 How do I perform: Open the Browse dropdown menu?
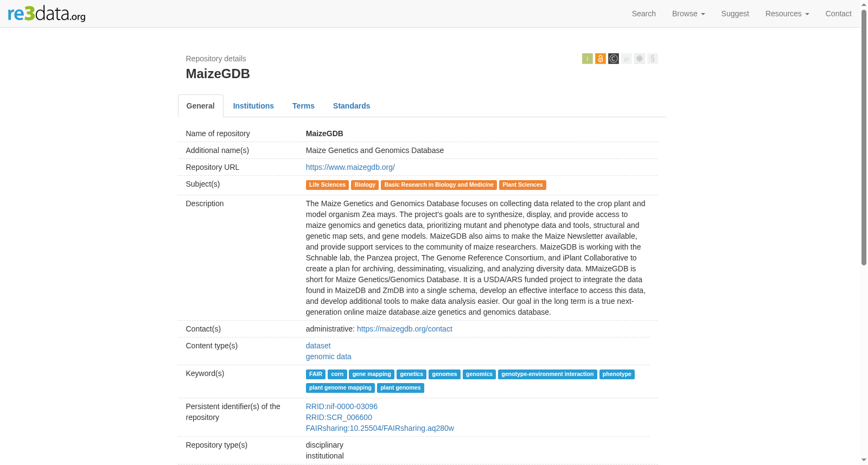(688, 14)
